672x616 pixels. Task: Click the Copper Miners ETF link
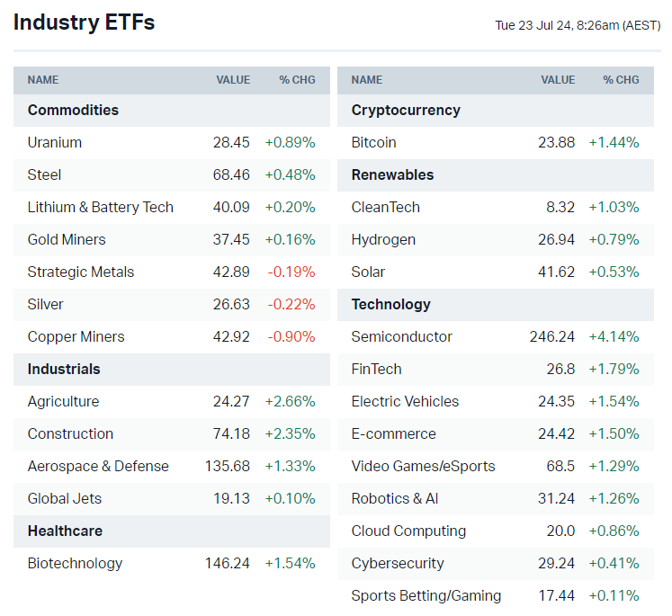click(76, 336)
